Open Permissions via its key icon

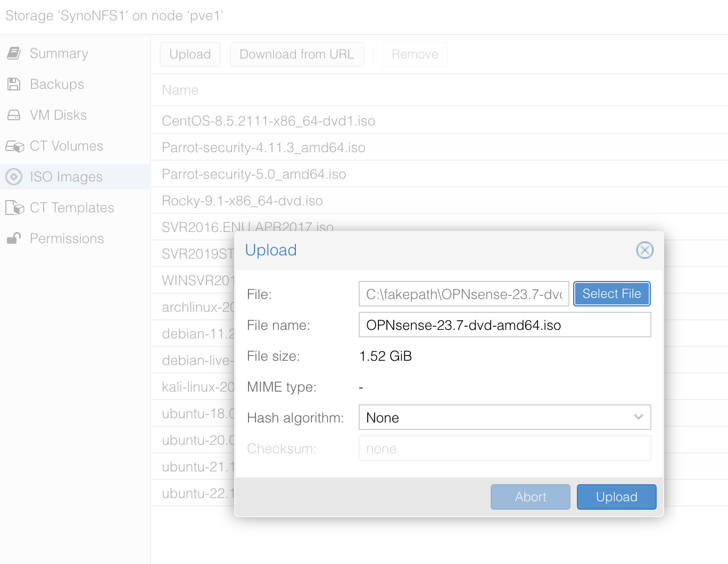coord(14,238)
